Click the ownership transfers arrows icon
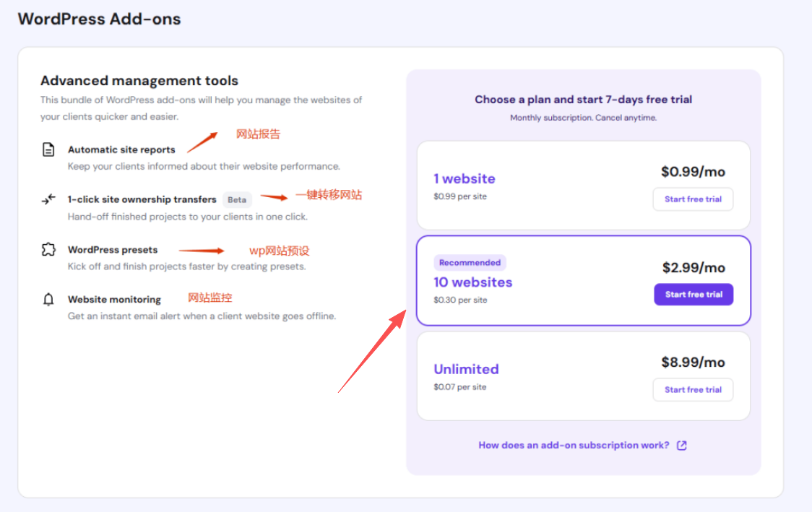 tap(48, 199)
